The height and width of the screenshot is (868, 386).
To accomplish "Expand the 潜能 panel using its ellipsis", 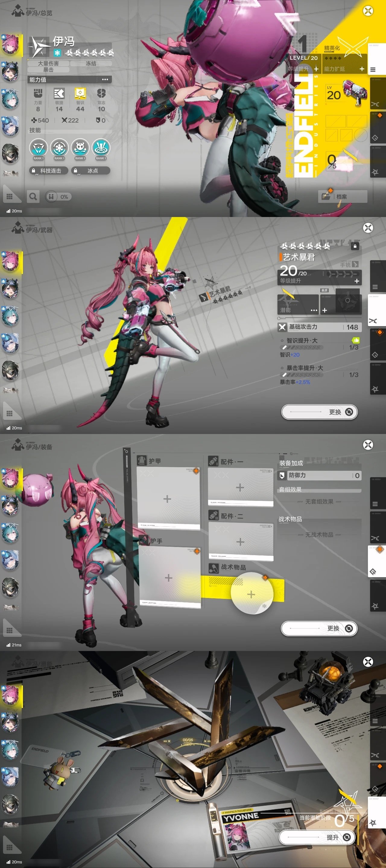I will click(x=314, y=310).
